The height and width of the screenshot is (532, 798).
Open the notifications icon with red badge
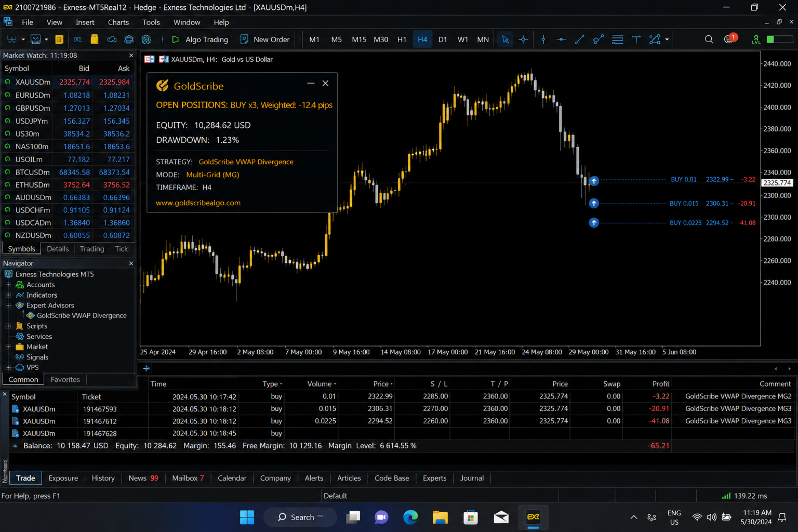(x=730, y=39)
